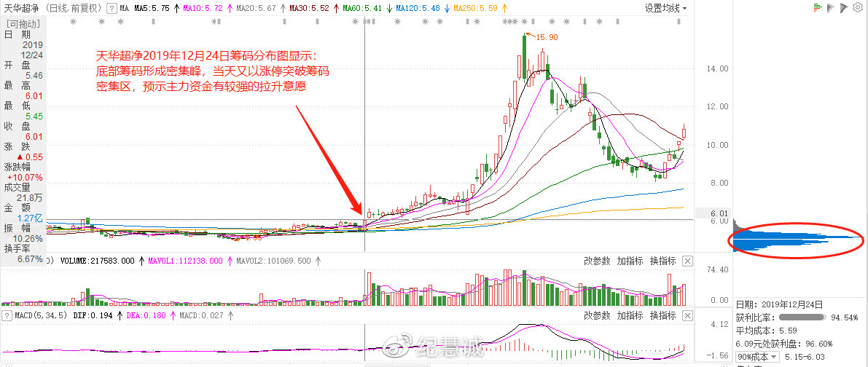Click the DEA:0.180 readout
Image resolution: width=868 pixels, height=367 pixels.
pos(148,315)
